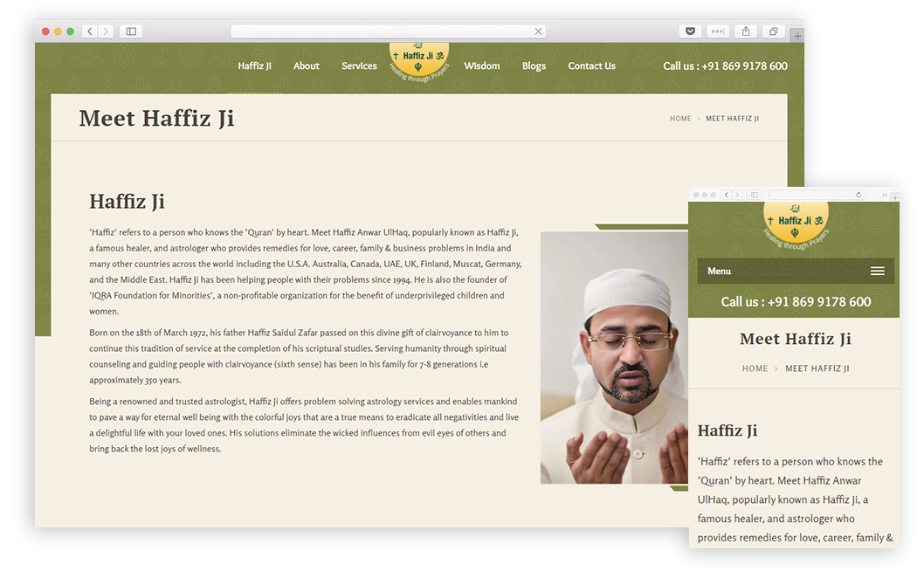The height and width of the screenshot is (578, 924).
Task: Toggle the sidebar icon in large browser toolbar
Action: click(131, 31)
